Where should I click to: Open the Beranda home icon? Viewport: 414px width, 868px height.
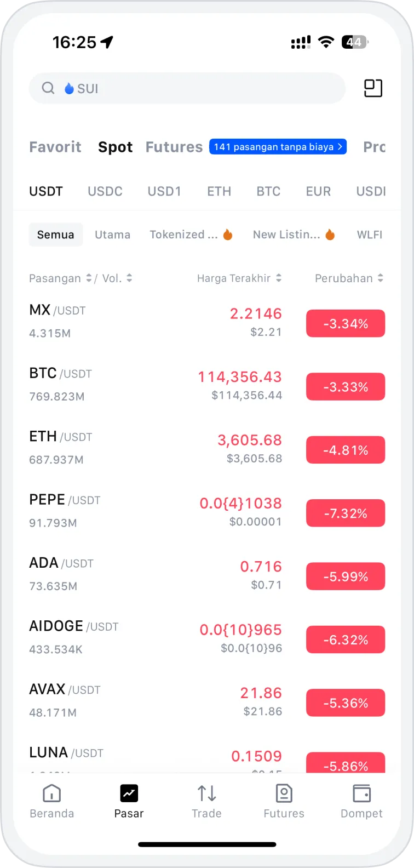(x=51, y=793)
